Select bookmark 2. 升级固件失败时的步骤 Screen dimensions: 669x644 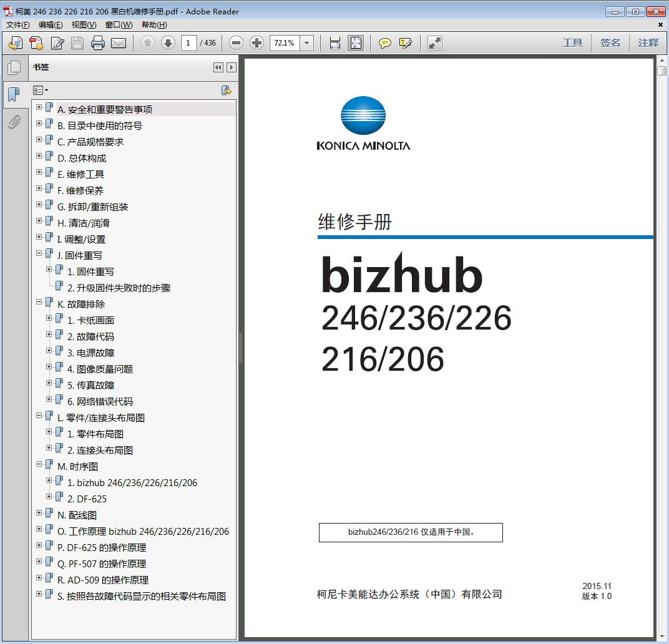pos(119,288)
